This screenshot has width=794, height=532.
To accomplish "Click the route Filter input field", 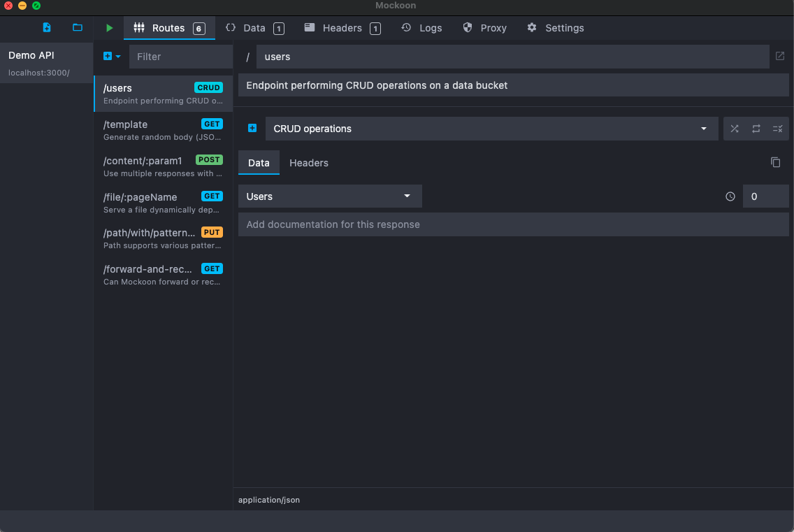I will tap(180, 57).
